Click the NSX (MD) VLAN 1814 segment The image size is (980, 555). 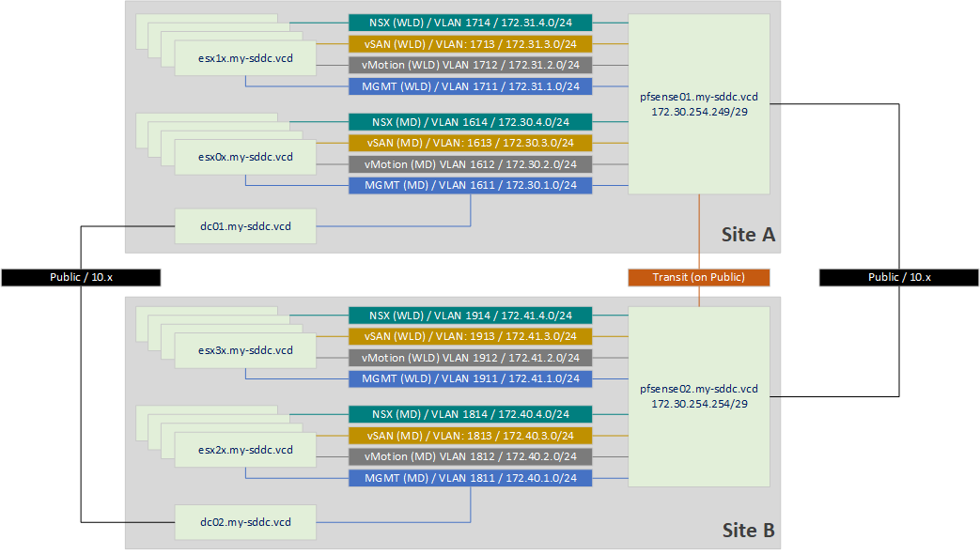(x=470, y=413)
